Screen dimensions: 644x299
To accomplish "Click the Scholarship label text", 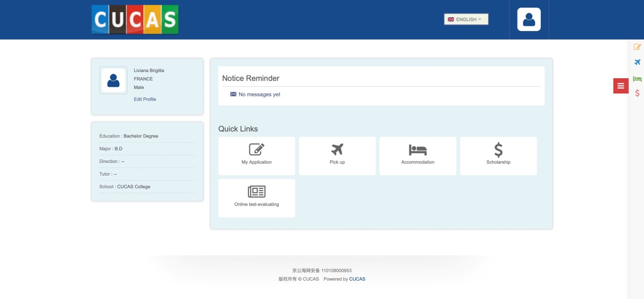I will pos(498,162).
